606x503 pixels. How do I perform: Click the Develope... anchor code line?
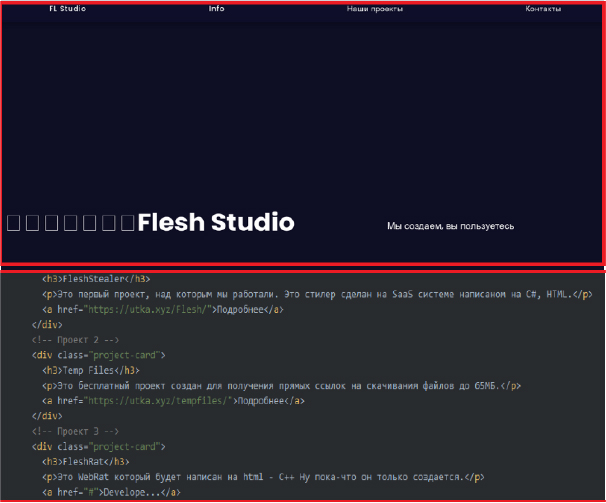(111, 493)
